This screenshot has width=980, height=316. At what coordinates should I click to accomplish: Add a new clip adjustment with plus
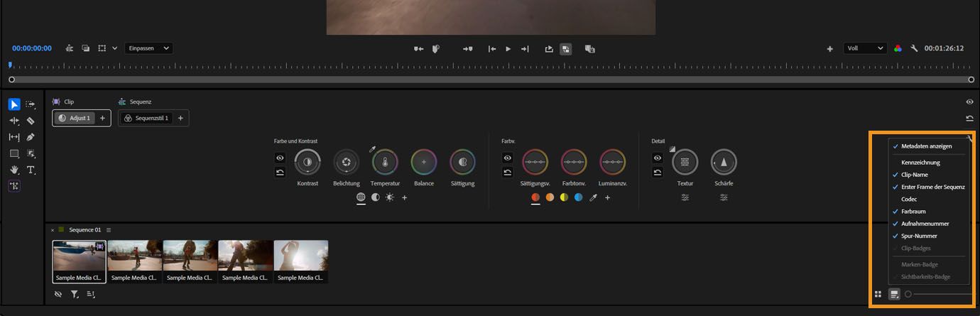coord(102,118)
